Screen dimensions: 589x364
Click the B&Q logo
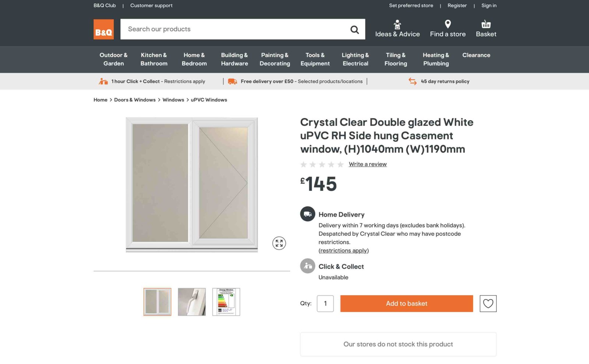[103, 29]
